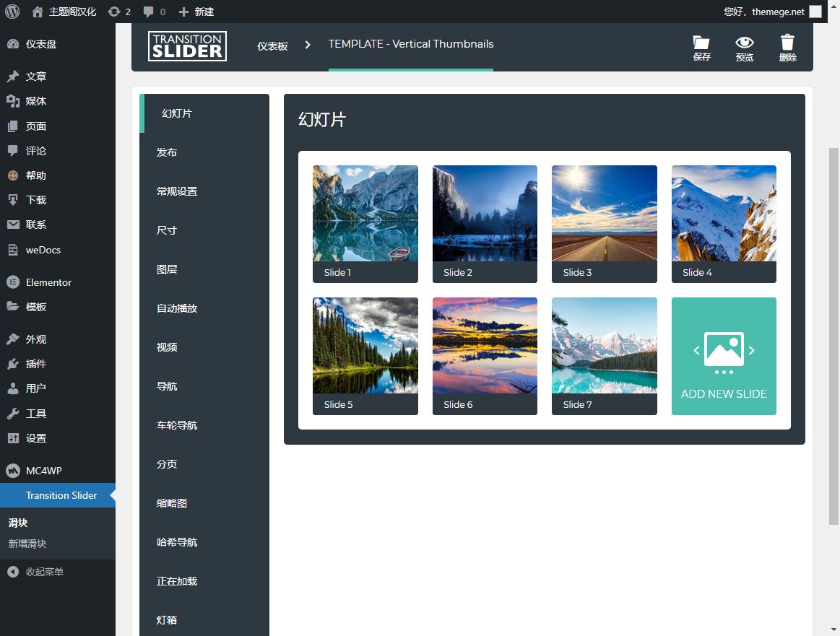This screenshot has width=840, height=636.
Task: Click the Transition Slider logo
Action: [x=188, y=46]
